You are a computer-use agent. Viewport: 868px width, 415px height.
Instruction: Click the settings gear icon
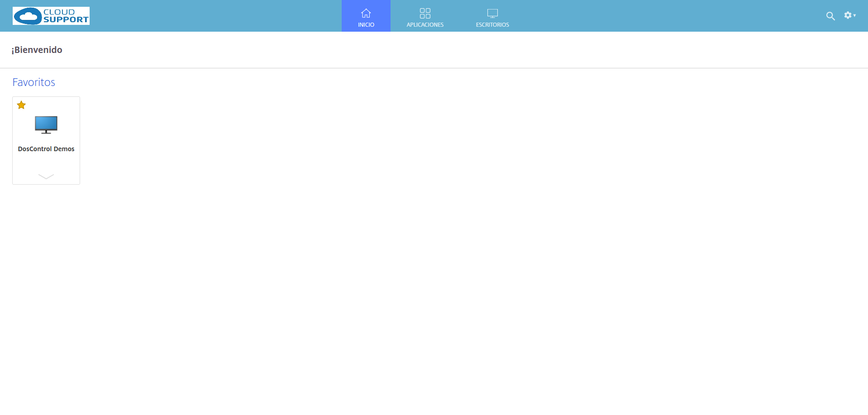pyautogui.click(x=848, y=15)
